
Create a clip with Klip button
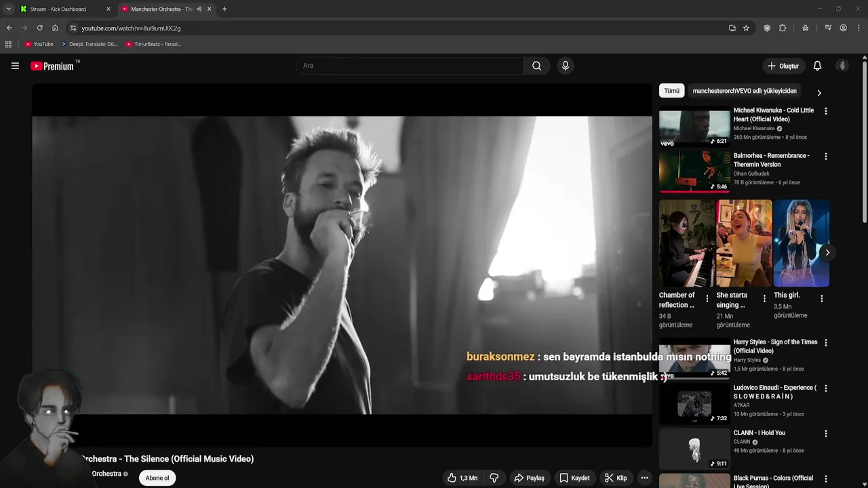(x=616, y=478)
